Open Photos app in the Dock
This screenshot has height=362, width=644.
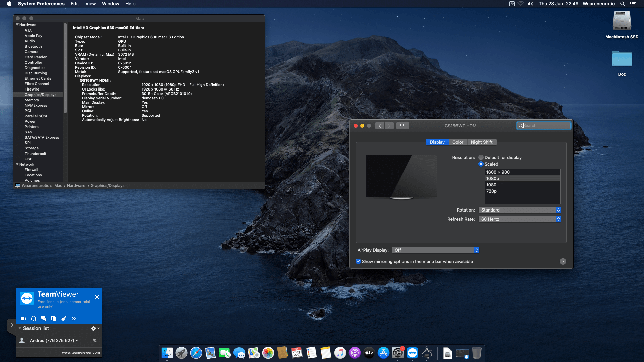click(268, 353)
